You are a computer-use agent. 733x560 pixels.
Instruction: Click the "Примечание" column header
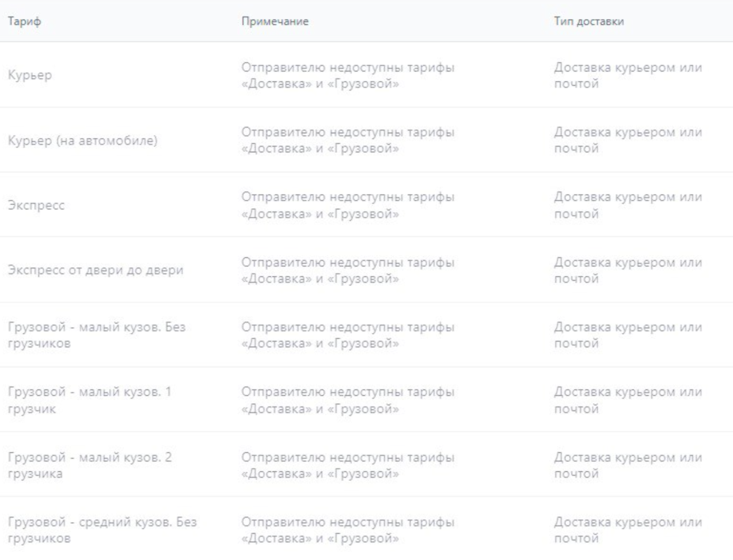point(275,22)
